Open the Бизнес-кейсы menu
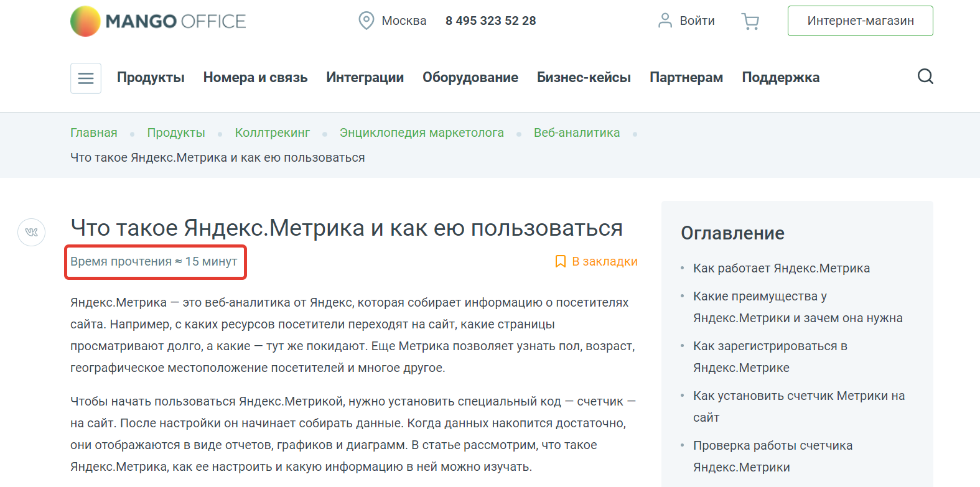Image resolution: width=980 pixels, height=487 pixels. tap(584, 78)
